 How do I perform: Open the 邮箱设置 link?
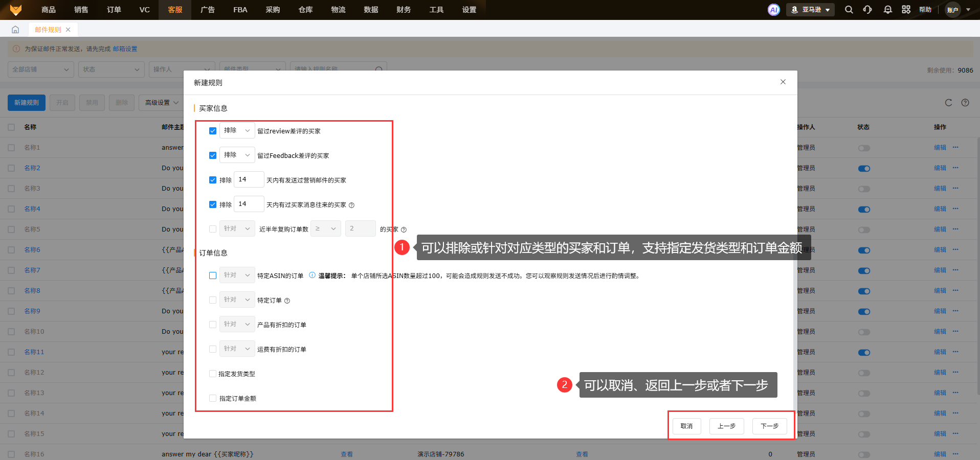point(125,49)
